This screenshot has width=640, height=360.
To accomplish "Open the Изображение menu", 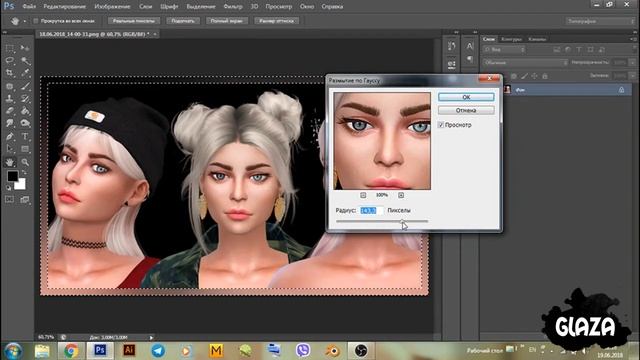I will coord(112,7).
